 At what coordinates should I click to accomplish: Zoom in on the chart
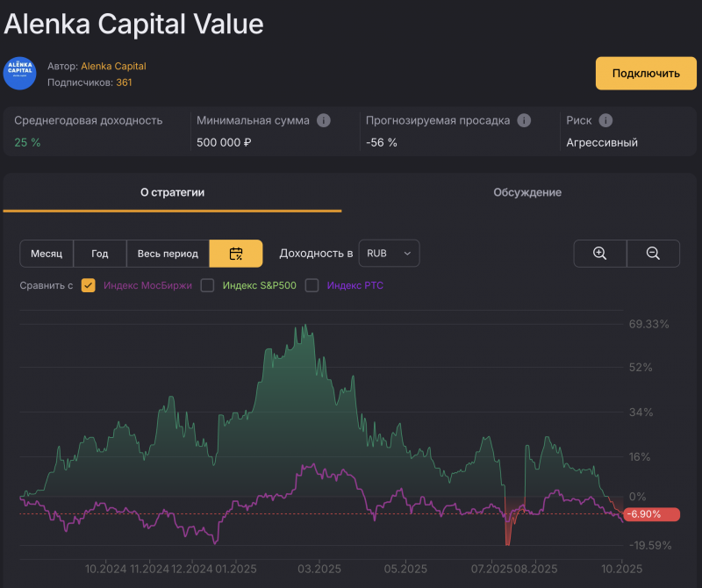(x=600, y=254)
